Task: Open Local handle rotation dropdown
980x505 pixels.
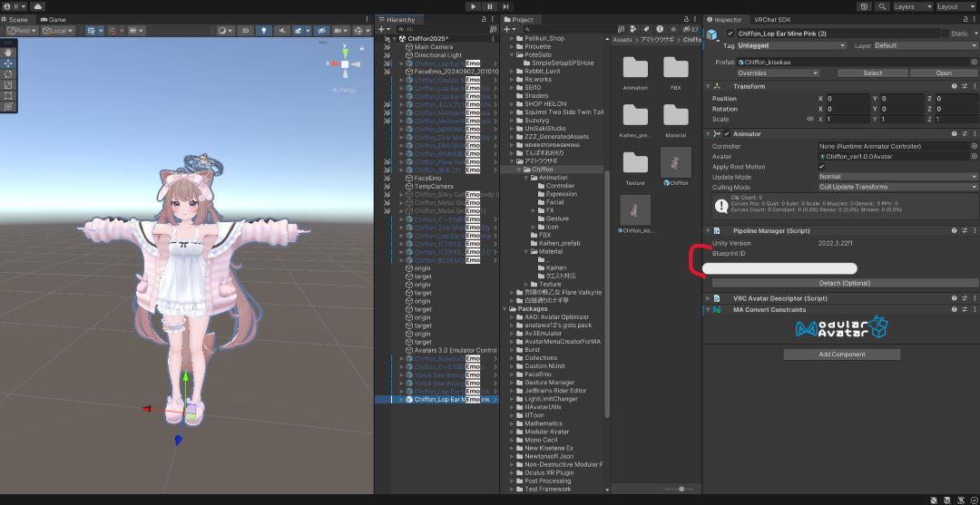Action: [58, 31]
